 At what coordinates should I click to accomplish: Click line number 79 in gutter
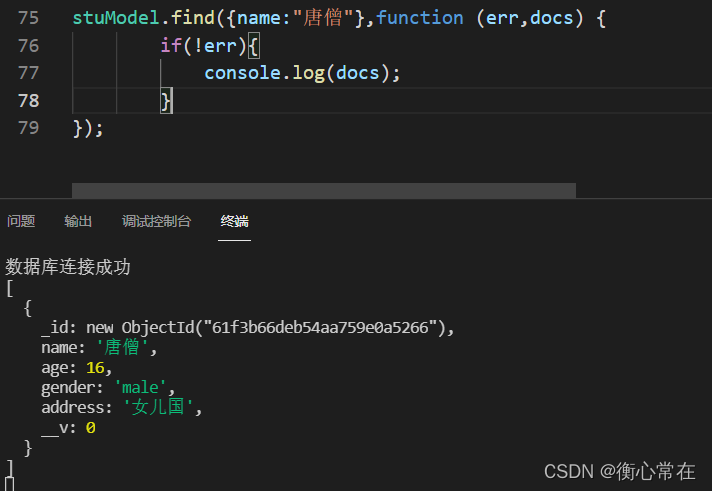pos(29,128)
